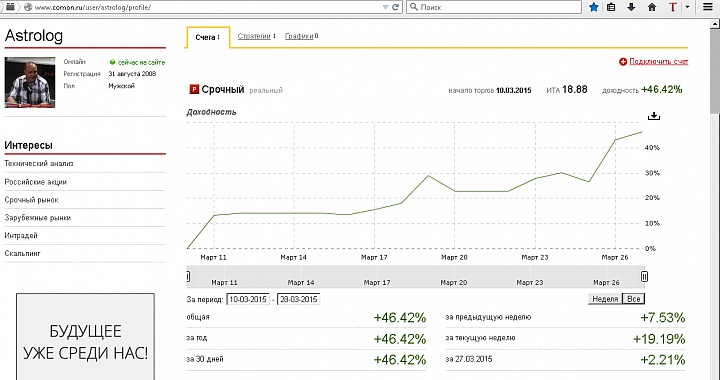The width and height of the screenshot is (720, 380).
Task: Open URL history dropdown arrow
Action: click(x=385, y=7)
